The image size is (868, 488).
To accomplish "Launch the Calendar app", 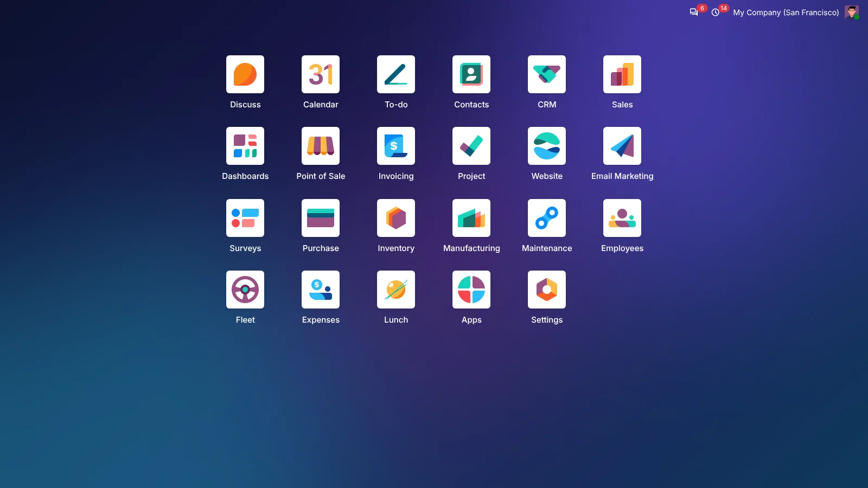I will 321,74.
